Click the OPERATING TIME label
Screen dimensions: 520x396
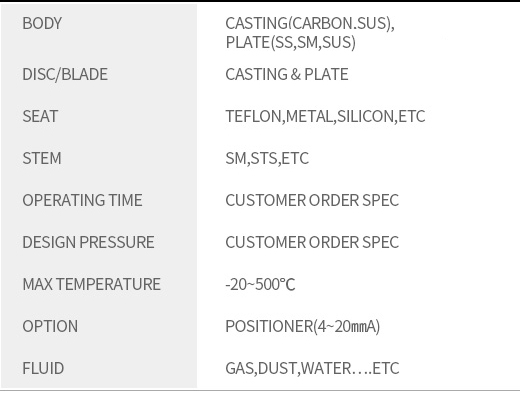pos(82,200)
